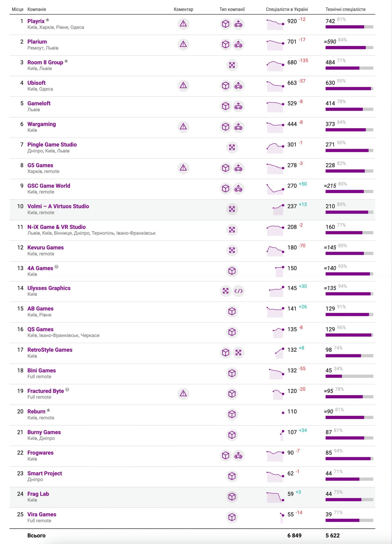Click the Bini Games technical specialists bar
The height and width of the screenshot is (544, 392).
(x=349, y=376)
